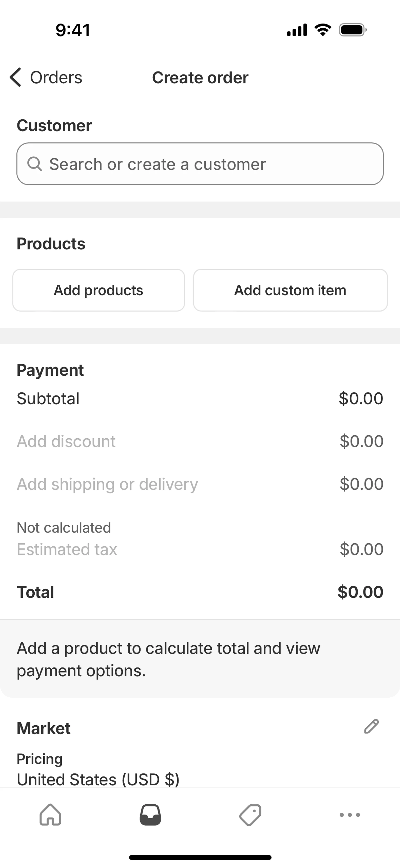400x868 pixels.
Task: Click the magnifier icon in customer search
Action: click(x=34, y=164)
